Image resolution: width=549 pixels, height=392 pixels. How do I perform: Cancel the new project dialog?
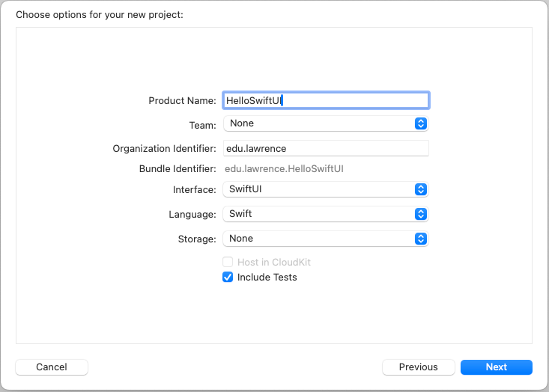click(52, 367)
